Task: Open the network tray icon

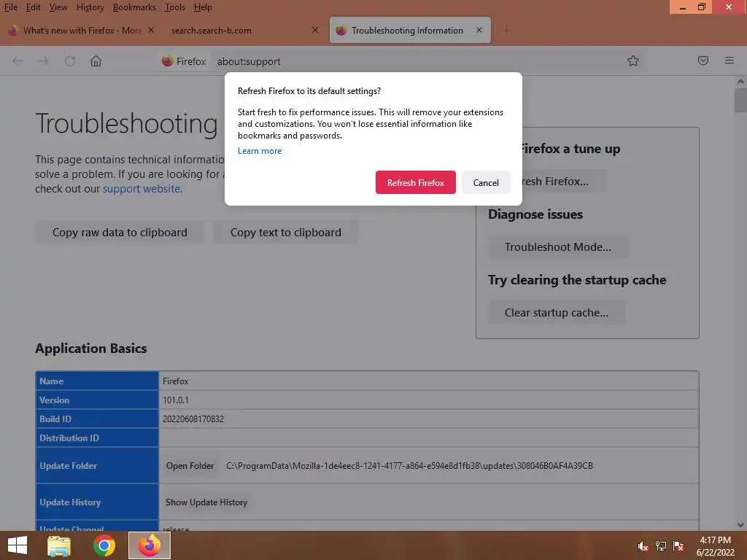Action: pyautogui.click(x=661, y=546)
